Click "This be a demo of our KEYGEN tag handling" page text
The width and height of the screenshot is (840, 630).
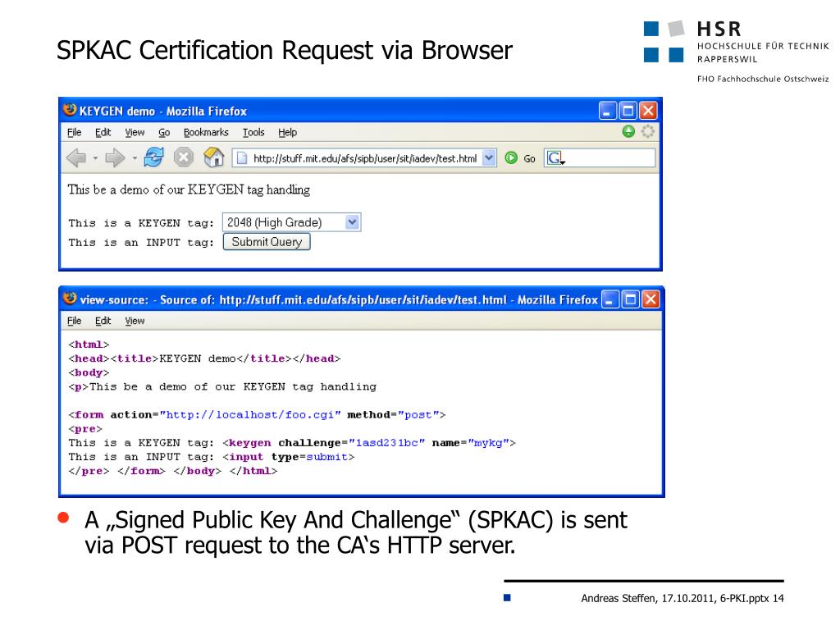click(x=189, y=189)
